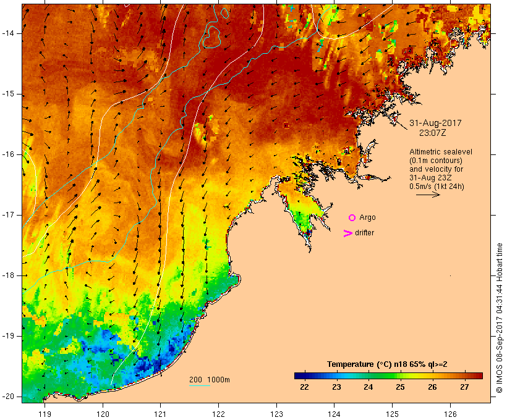The width and height of the screenshot is (507, 420).
Task: Click the '22' colorbar tick label
Action: pyautogui.click(x=304, y=387)
